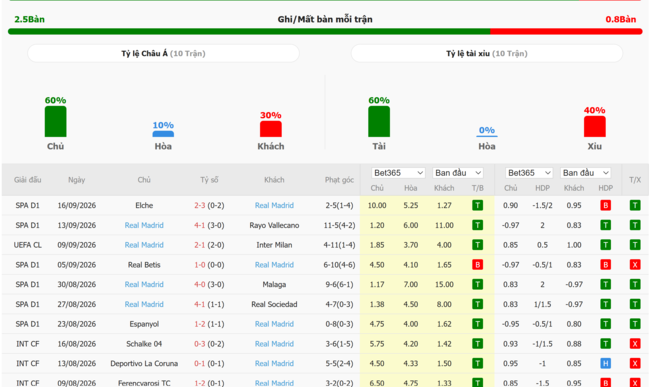
Task: Open first Ban đầu odds-type dropdown
Action: click(x=458, y=173)
